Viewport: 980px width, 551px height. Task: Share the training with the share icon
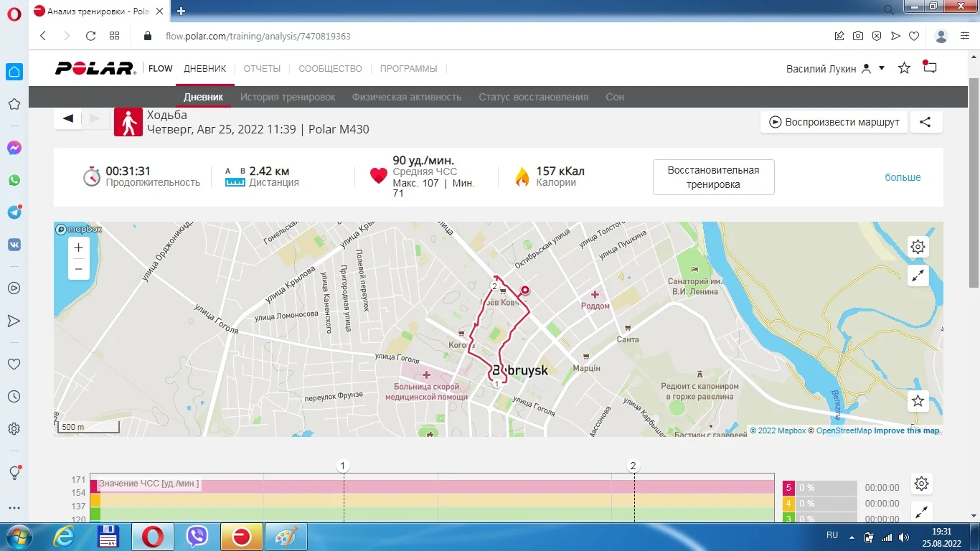926,122
